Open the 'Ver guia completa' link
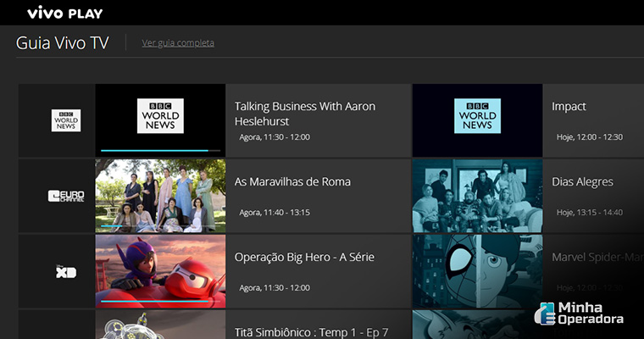Screen dimensions: 644x339 click(x=178, y=43)
